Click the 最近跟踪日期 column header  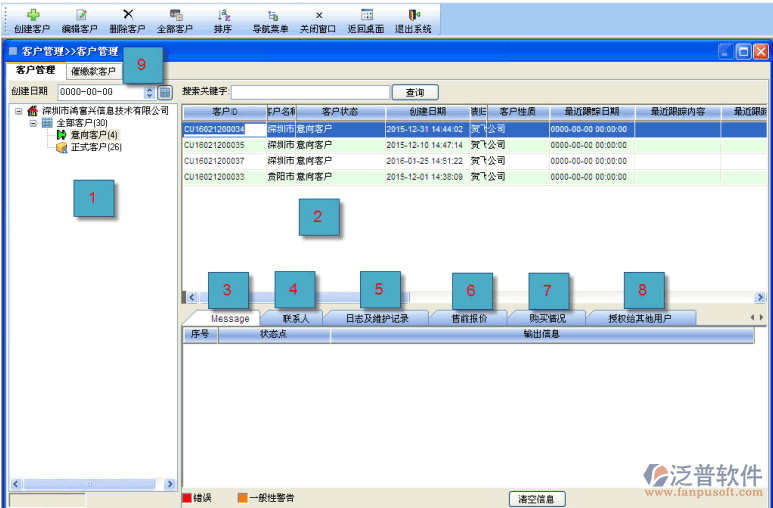click(x=592, y=112)
